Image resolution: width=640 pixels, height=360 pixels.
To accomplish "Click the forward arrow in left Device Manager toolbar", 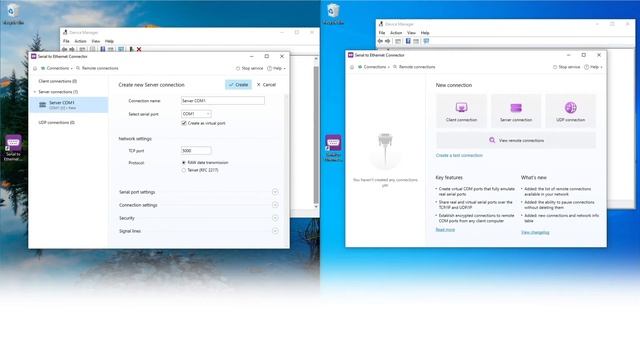I will pos(72,49).
